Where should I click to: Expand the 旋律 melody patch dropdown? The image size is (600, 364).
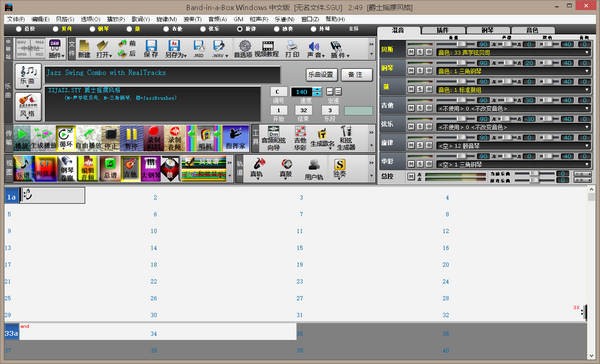tap(587, 146)
